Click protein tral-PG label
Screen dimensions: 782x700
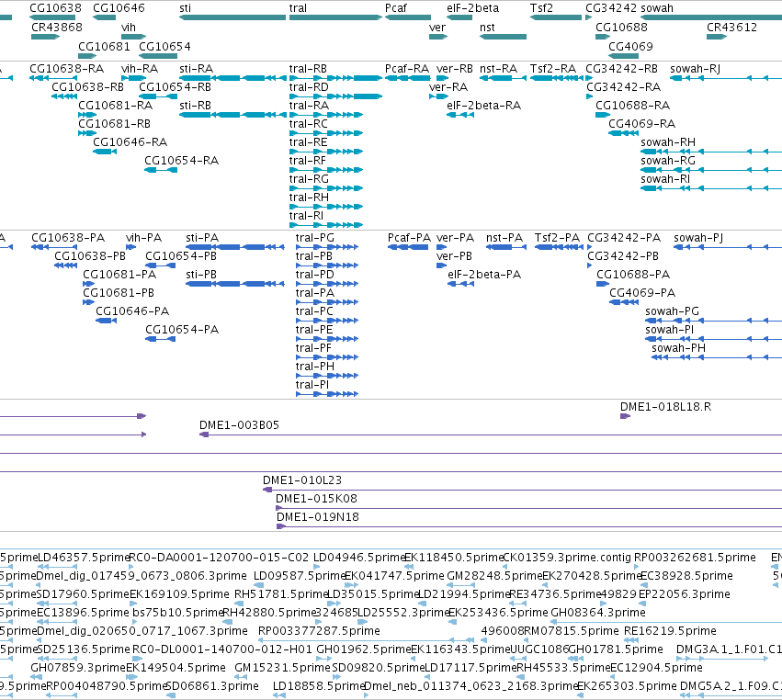[314, 237]
